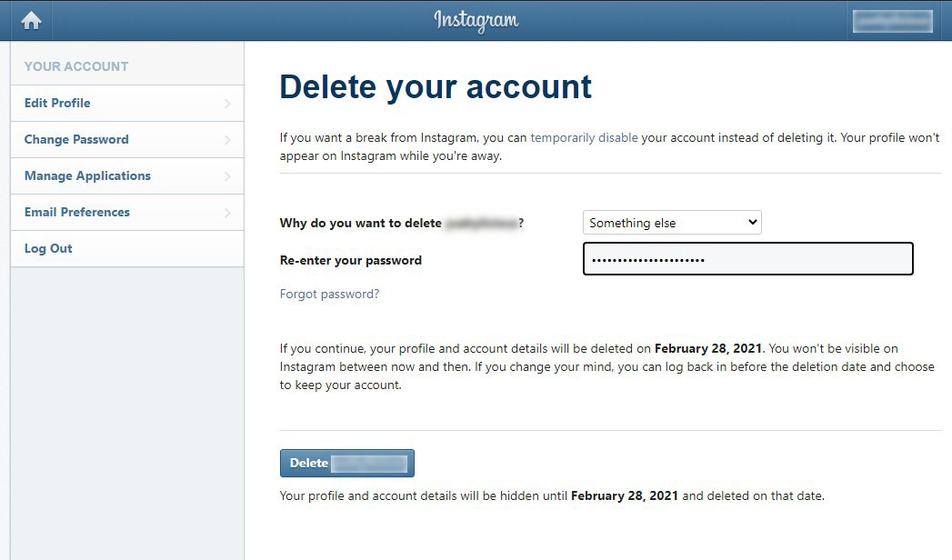Viewport: 952px width, 560px height.
Task: Log Out from the account sidebar
Action: pos(48,248)
